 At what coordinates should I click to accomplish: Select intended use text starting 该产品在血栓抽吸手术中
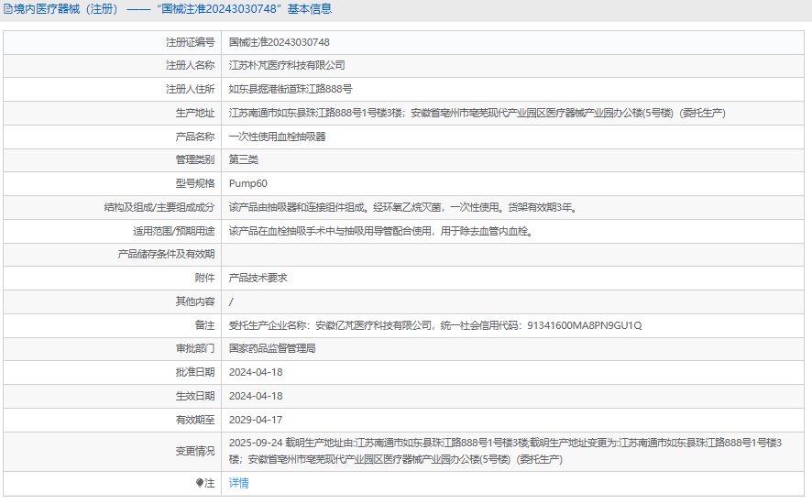[x=381, y=231]
